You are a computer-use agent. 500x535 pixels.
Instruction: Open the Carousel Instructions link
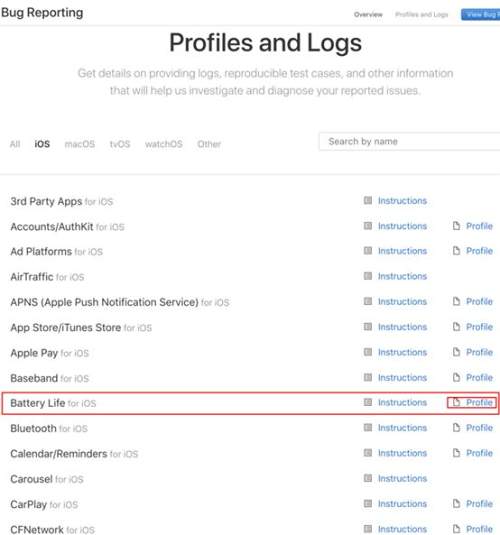click(x=402, y=478)
